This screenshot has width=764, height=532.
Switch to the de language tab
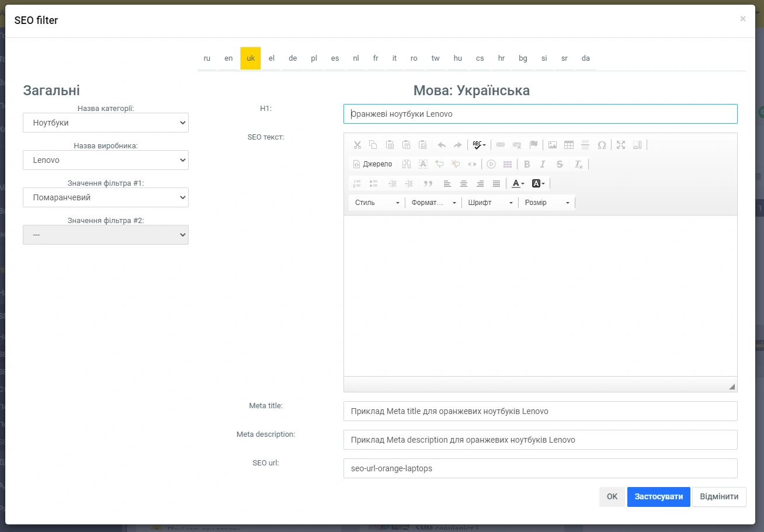[x=293, y=58]
